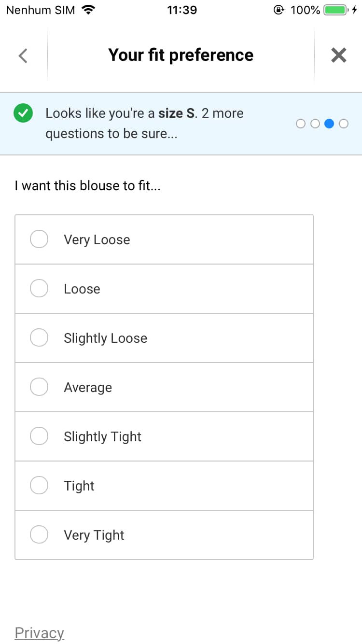The width and height of the screenshot is (362, 644).
Task: Select Slightly Tight radio button
Action: 39,436
